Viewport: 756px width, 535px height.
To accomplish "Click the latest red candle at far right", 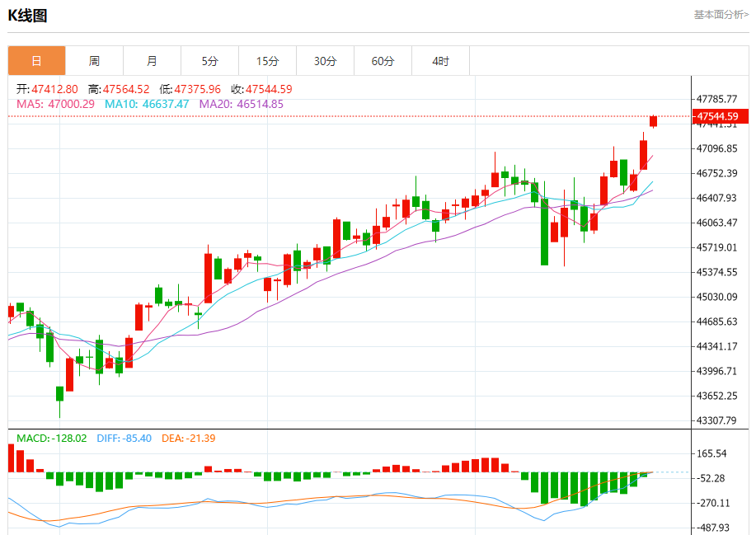I will coord(654,121).
